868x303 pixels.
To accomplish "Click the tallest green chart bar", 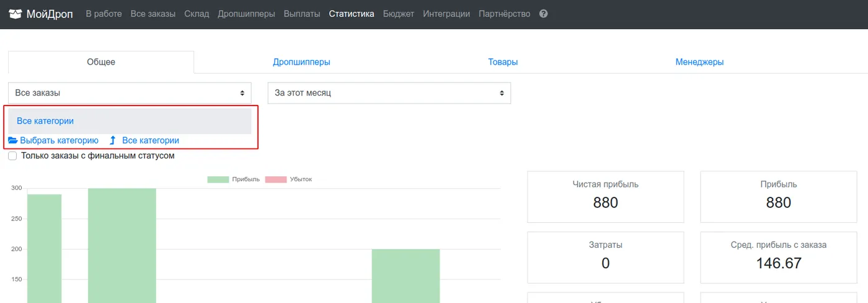I will click(x=122, y=245).
